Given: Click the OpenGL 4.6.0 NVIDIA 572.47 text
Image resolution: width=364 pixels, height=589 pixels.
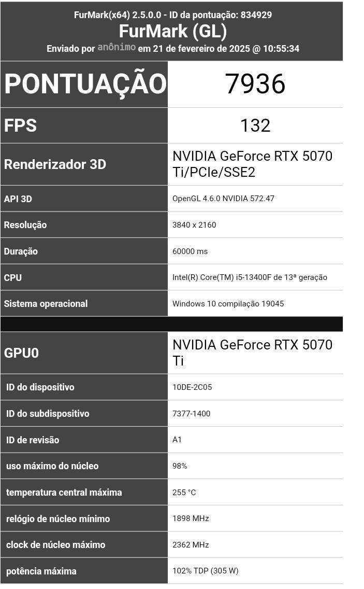Looking at the screenshot, I should [223, 199].
